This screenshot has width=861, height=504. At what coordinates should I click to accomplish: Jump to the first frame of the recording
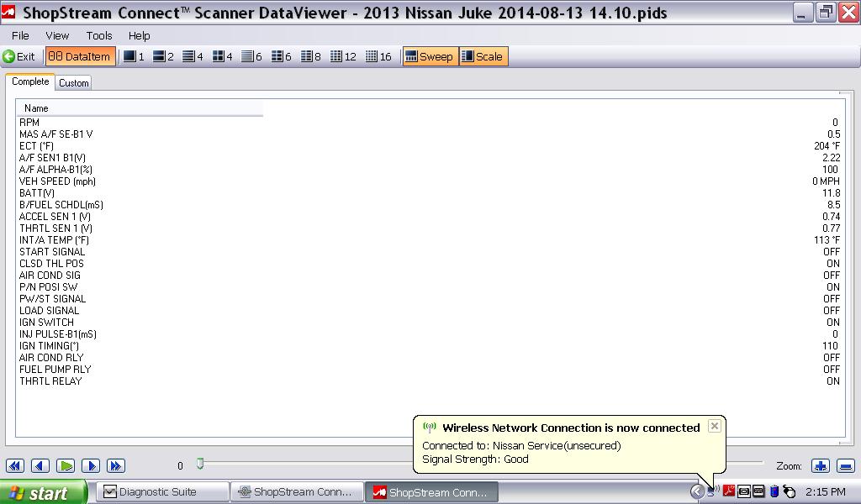pyautogui.click(x=15, y=465)
